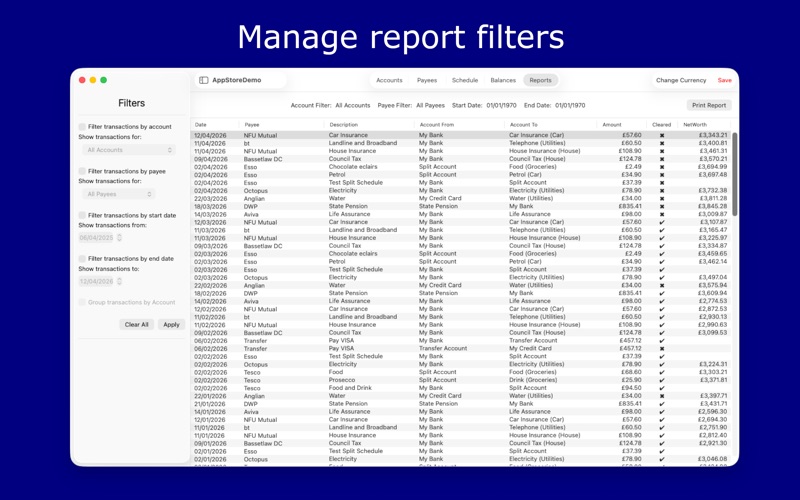Select the 11/04/2026 bt Landline and Broadband row
The width and height of the screenshot is (800, 500).
[461, 143]
